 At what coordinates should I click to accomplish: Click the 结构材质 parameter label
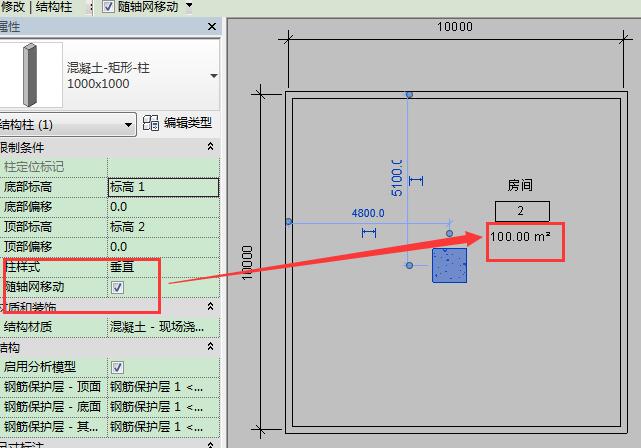pos(28,327)
